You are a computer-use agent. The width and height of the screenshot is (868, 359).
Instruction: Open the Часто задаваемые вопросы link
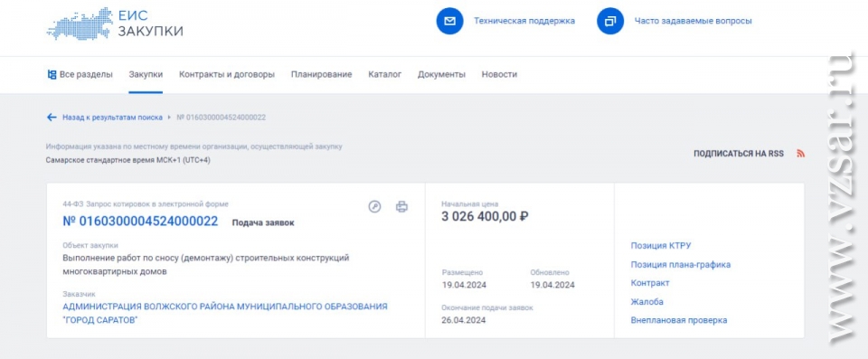click(x=693, y=21)
